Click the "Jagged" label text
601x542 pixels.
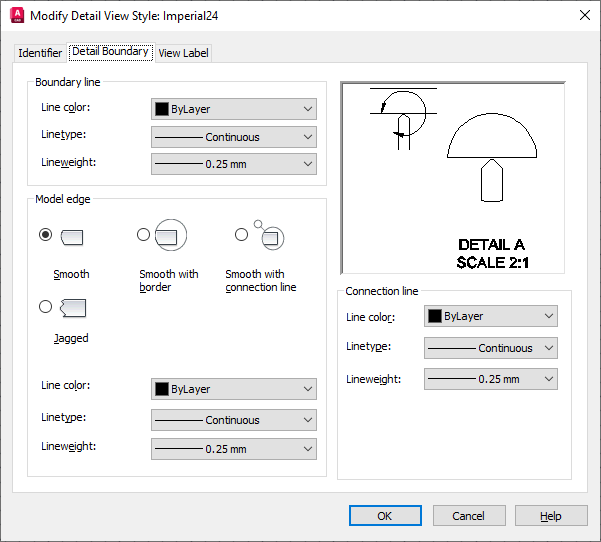pyautogui.click(x=71, y=338)
